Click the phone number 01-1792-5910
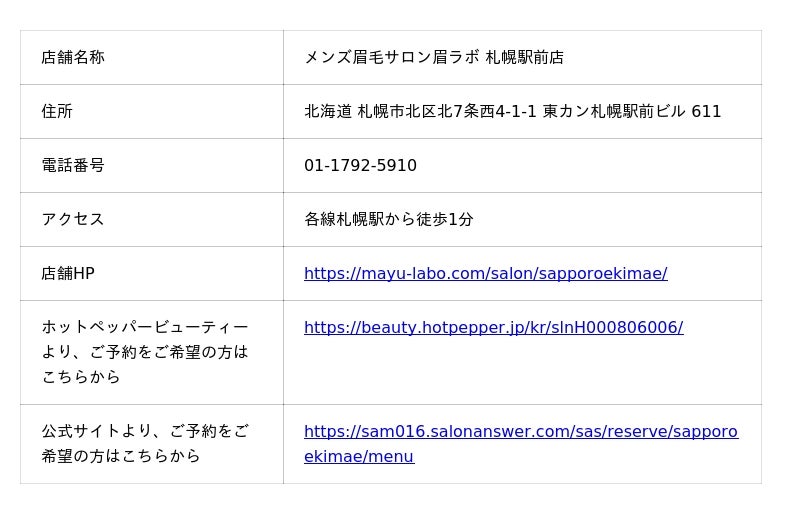800x514 pixels. click(360, 165)
